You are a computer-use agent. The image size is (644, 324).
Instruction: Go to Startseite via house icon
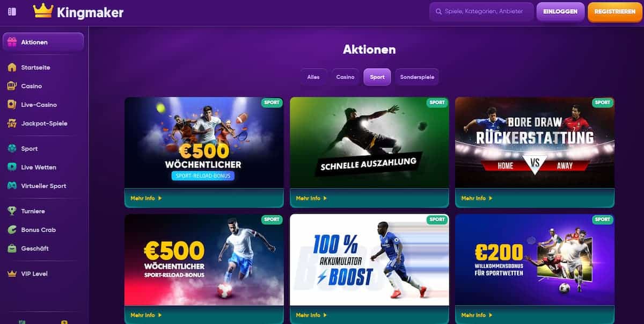[12, 68]
